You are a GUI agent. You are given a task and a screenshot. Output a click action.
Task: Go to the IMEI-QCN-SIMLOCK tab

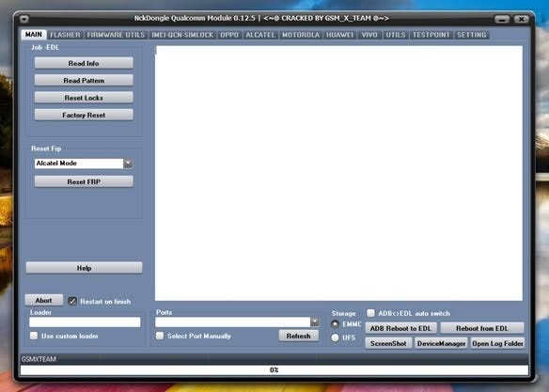(x=182, y=35)
